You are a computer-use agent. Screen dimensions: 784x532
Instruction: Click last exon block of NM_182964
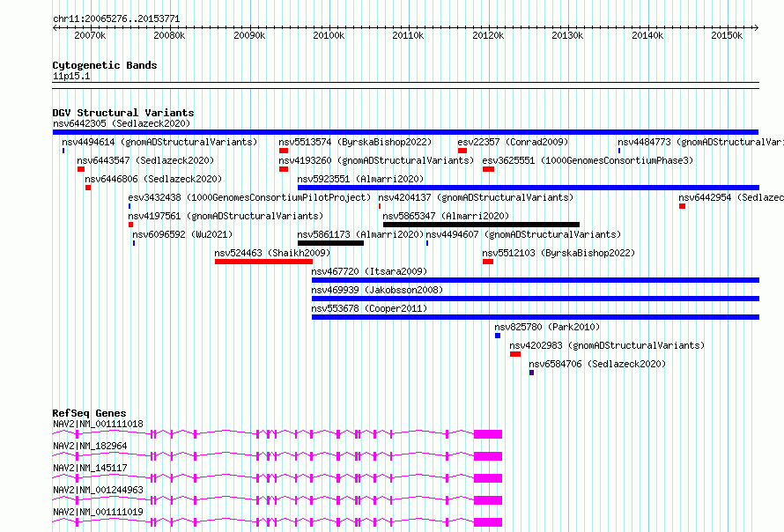(488, 456)
